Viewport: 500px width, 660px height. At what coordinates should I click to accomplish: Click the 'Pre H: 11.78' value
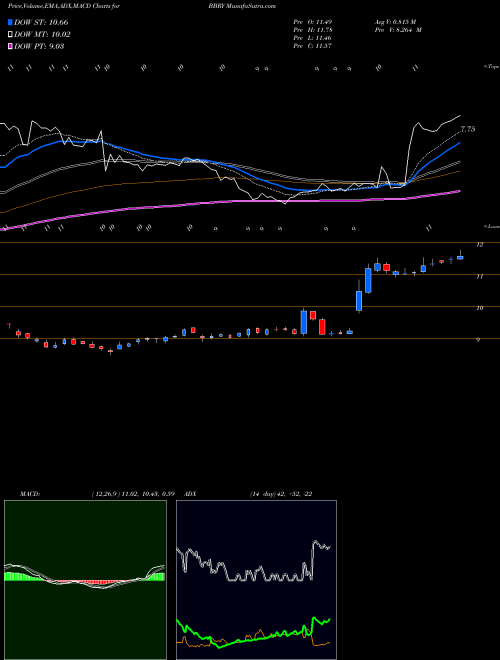pos(313,30)
